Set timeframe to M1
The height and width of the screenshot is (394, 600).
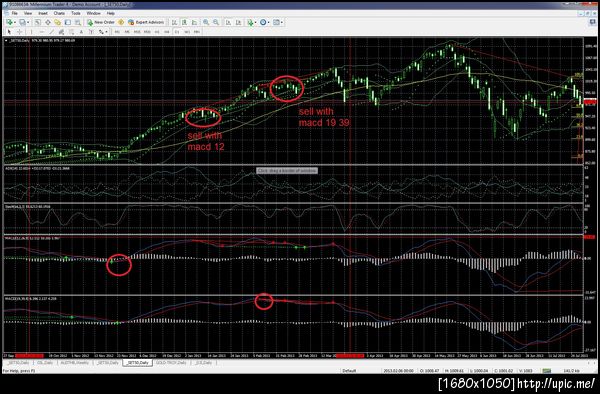click(117, 32)
